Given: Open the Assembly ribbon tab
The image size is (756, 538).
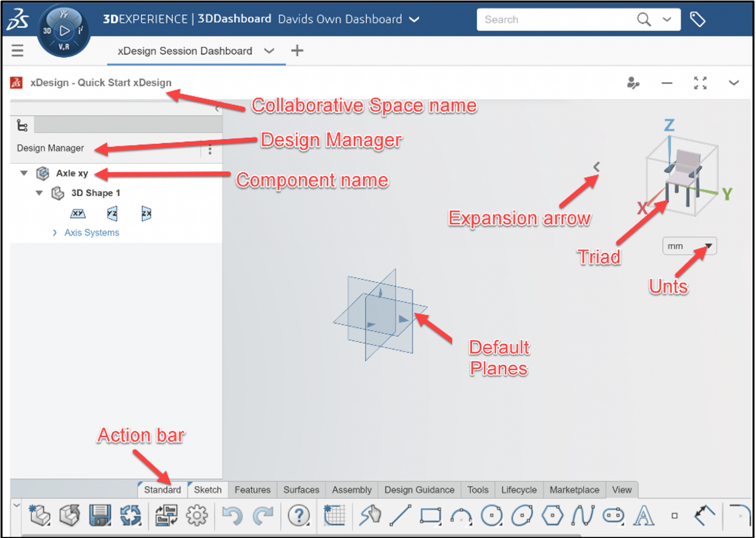Looking at the screenshot, I should point(351,489).
